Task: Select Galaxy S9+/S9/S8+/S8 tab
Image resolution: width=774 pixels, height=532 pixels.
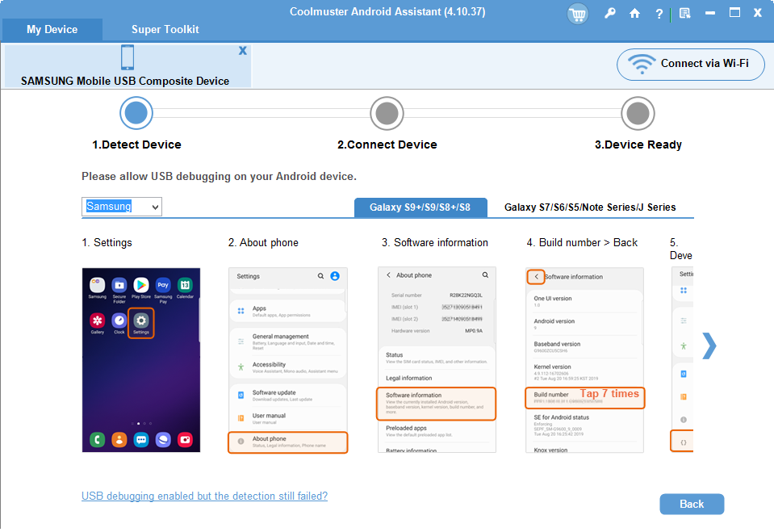Action: pos(420,207)
